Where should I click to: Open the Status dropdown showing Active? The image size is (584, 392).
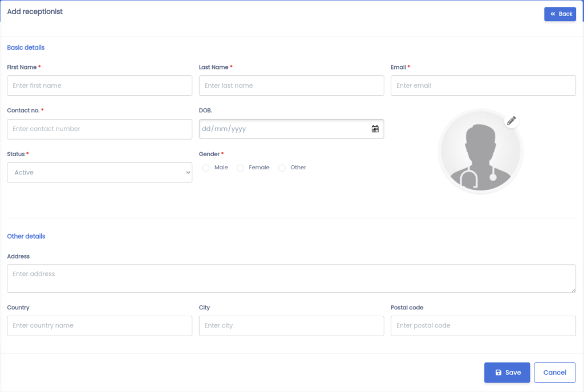pos(99,172)
